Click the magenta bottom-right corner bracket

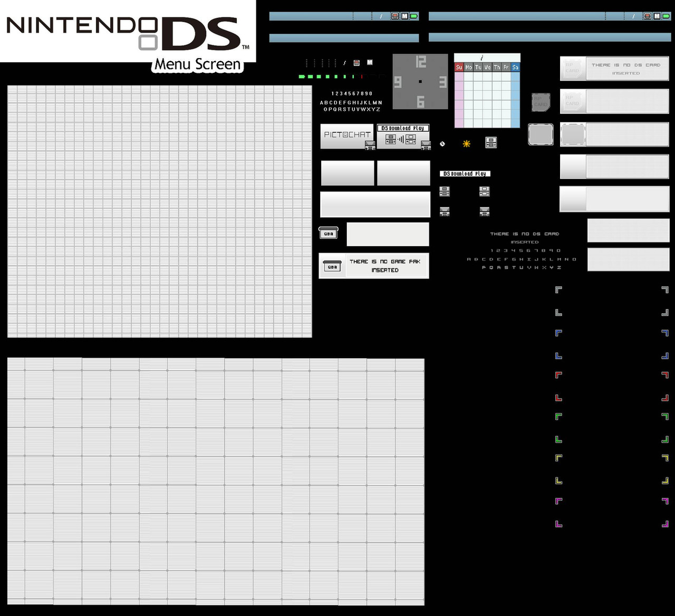tap(665, 524)
